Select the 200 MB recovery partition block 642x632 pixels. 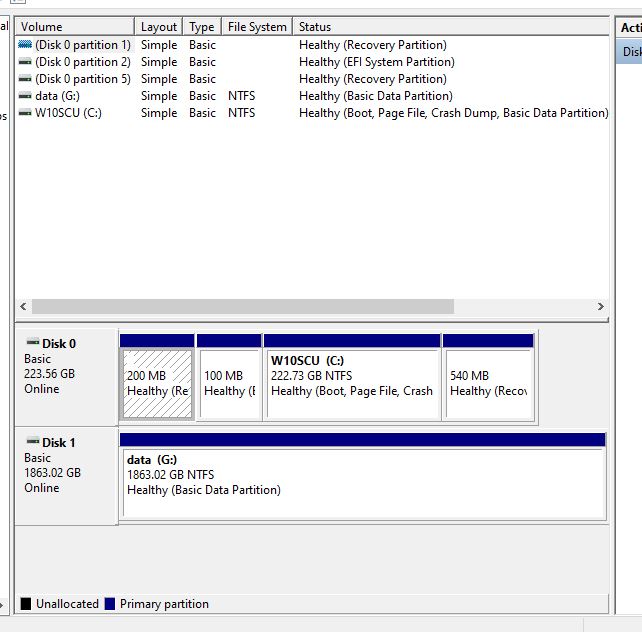tap(157, 377)
